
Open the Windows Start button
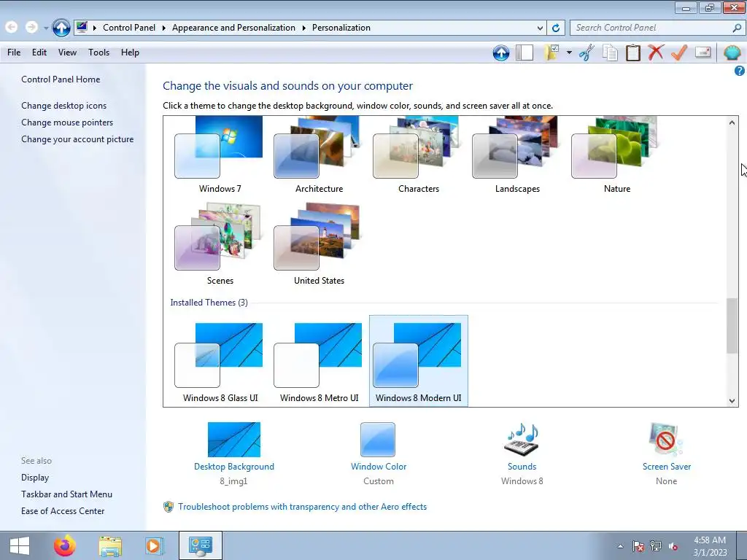pos(20,545)
